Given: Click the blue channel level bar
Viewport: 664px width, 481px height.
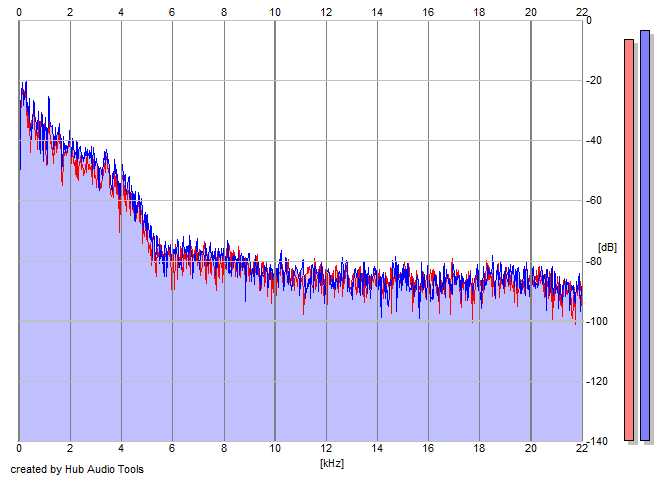Looking at the screenshot, I should pos(645,235).
